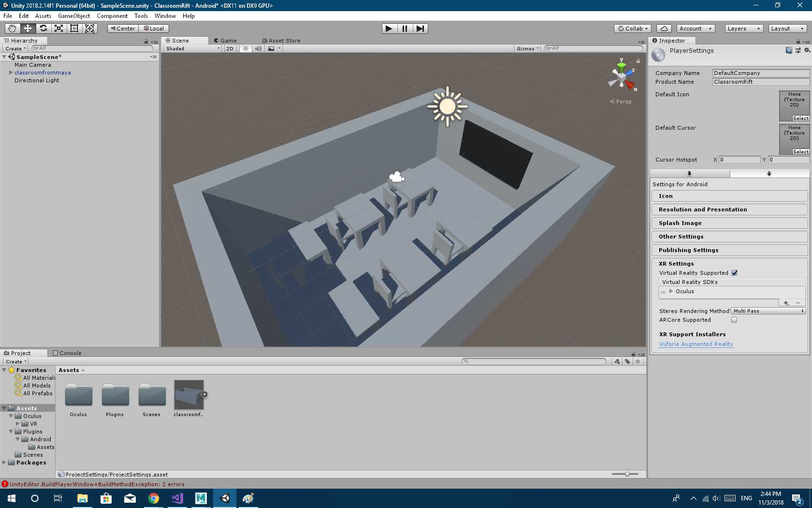Image resolution: width=812 pixels, height=508 pixels.
Task: Click Select under Default Icon
Action: (800, 119)
